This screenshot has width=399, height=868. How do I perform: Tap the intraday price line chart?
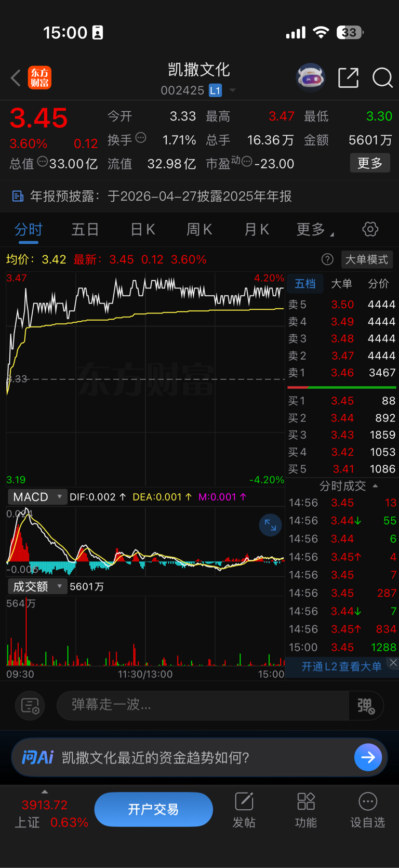[x=145, y=378]
